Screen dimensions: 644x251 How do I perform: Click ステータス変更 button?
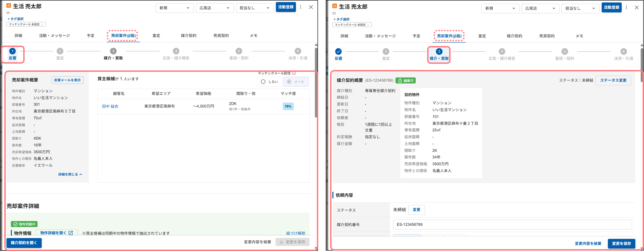(x=613, y=80)
